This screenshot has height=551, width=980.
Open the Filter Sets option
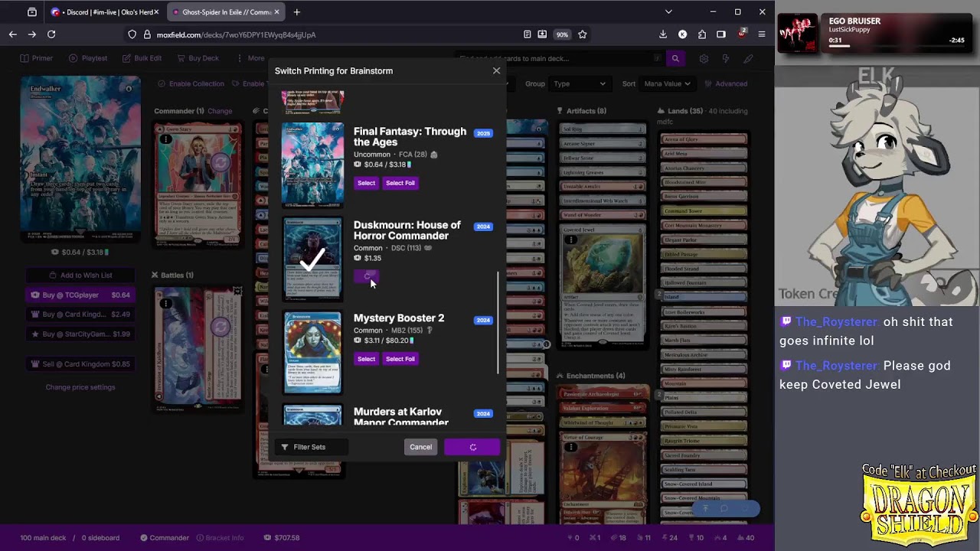pyautogui.click(x=303, y=447)
